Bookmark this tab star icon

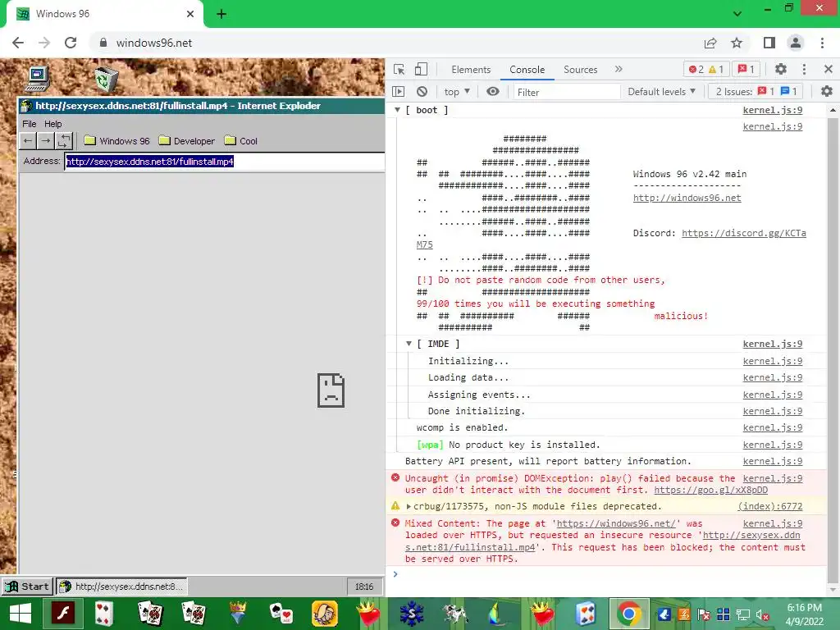coord(737,43)
